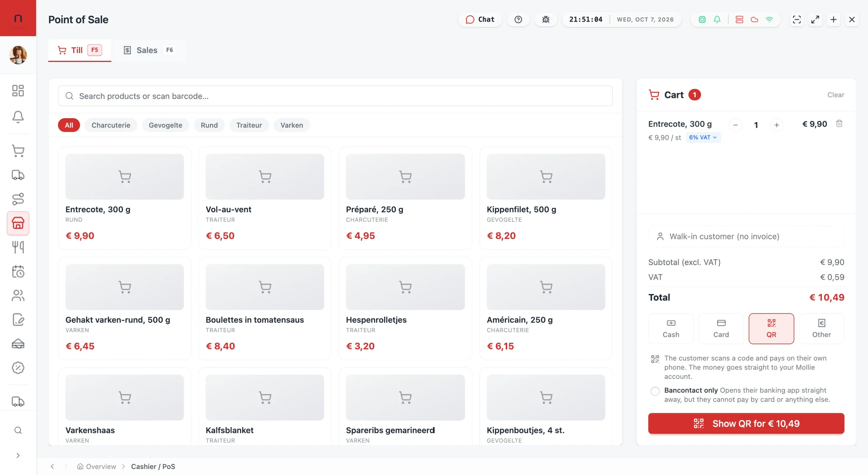Clear the cart via Clear link
The width and height of the screenshot is (868, 475).
[x=836, y=95]
